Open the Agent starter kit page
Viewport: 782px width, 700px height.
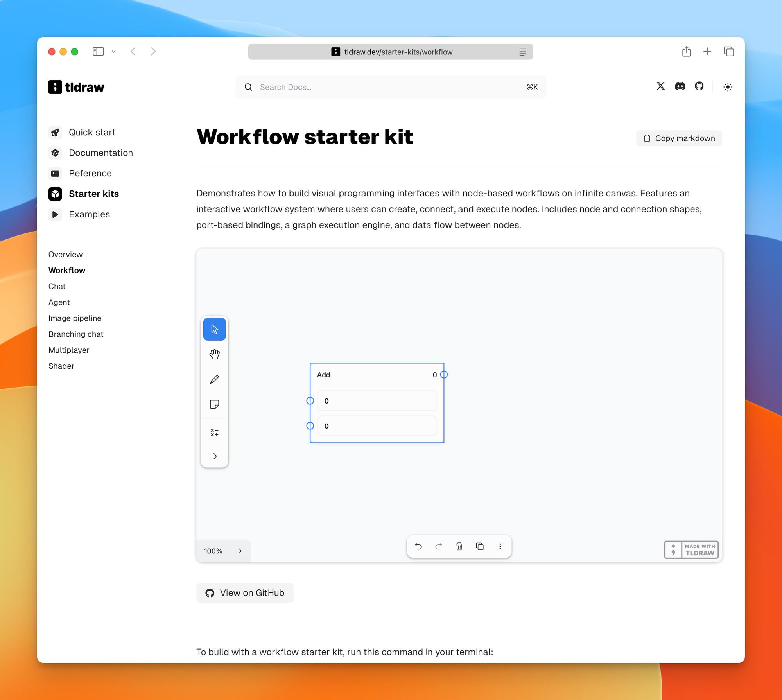59,302
